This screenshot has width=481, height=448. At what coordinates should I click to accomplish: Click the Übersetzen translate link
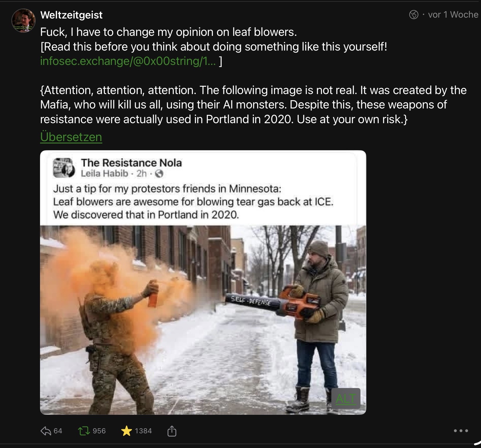71,137
